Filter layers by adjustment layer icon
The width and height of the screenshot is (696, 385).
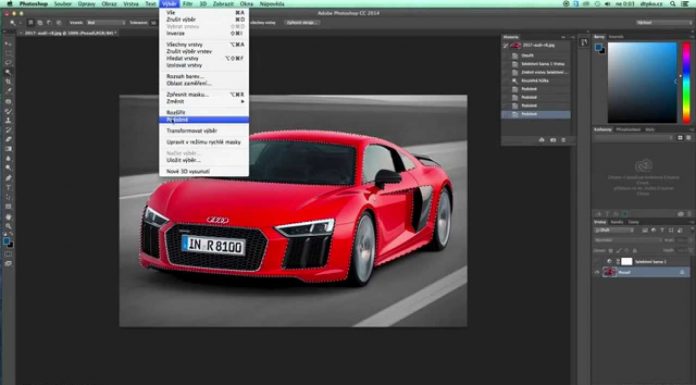click(653, 230)
